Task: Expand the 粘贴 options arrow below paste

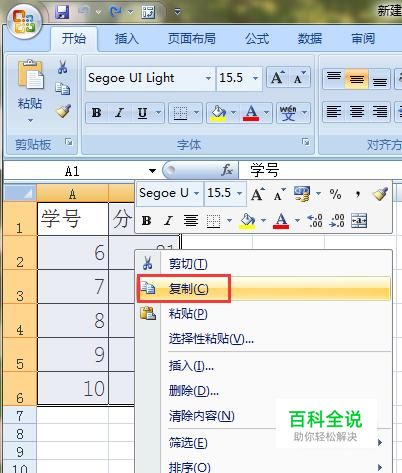Action: (30, 120)
